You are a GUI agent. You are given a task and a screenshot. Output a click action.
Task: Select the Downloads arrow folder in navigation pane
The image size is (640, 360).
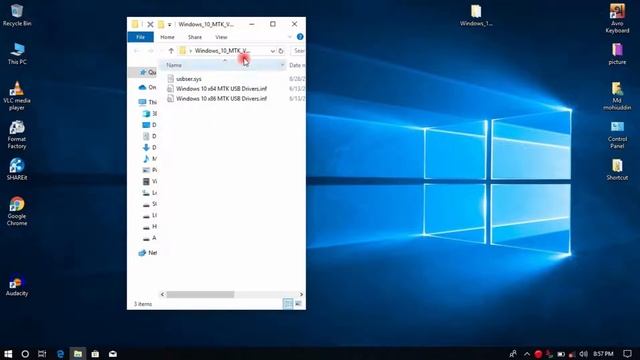149,147
